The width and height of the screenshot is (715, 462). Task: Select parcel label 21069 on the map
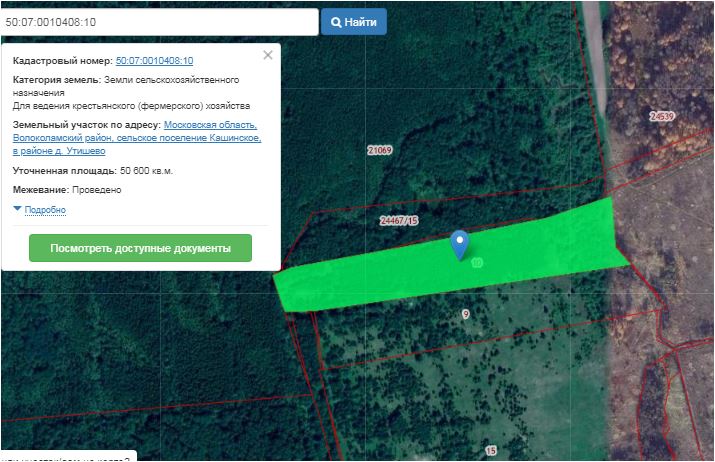(379, 150)
